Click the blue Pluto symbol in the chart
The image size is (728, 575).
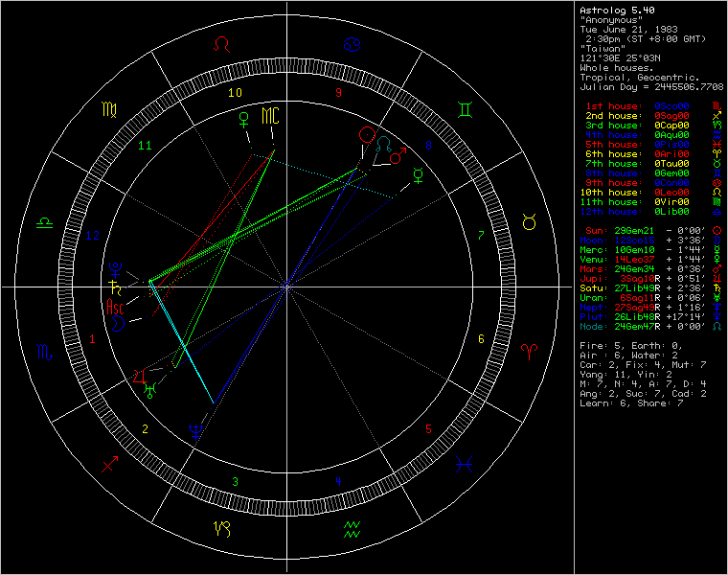click(115, 269)
